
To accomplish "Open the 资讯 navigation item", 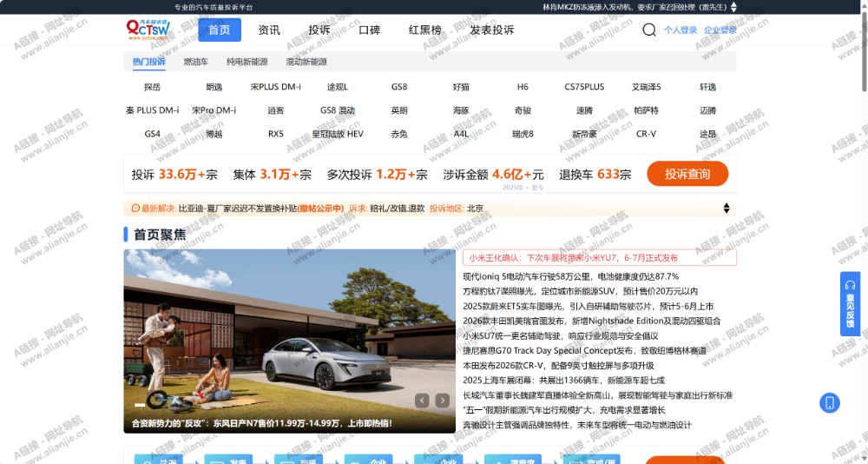I will (x=269, y=30).
